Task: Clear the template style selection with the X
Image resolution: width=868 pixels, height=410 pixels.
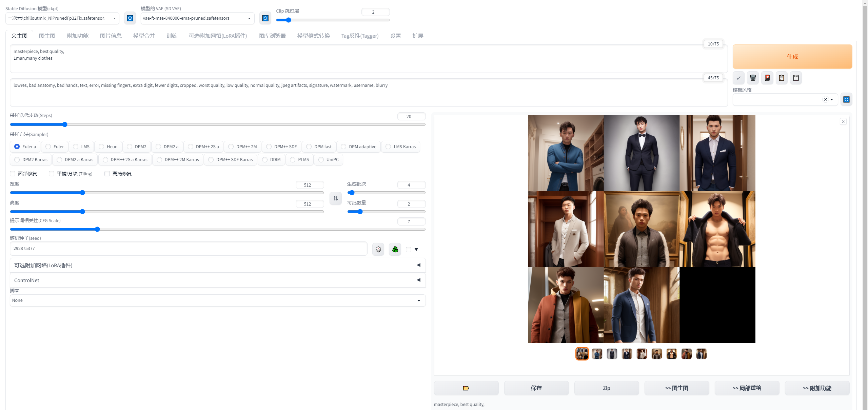Action: coord(826,99)
